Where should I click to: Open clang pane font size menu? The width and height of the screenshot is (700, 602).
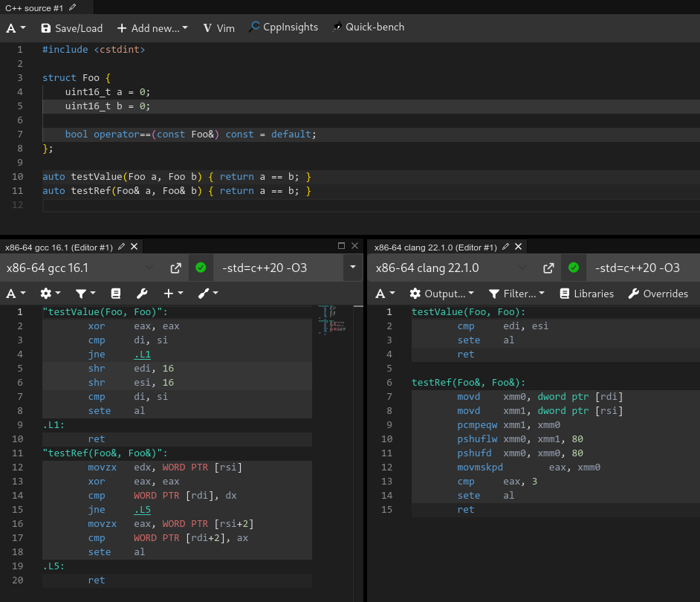click(385, 294)
